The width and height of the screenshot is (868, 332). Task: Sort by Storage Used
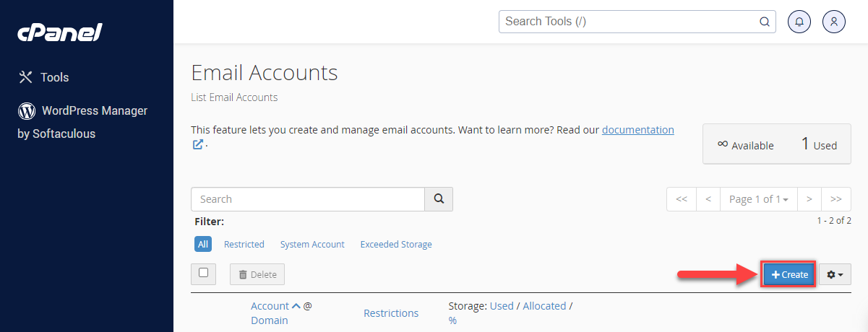(x=502, y=306)
